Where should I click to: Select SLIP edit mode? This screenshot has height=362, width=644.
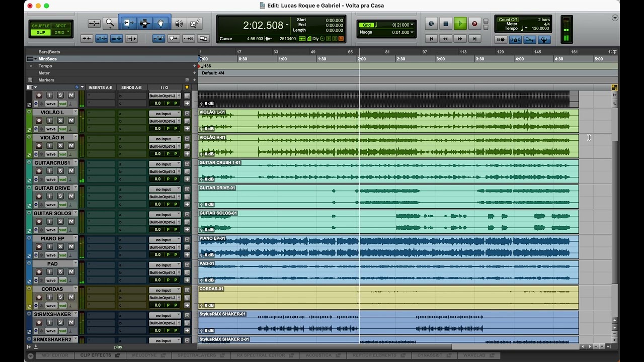pyautogui.click(x=41, y=32)
